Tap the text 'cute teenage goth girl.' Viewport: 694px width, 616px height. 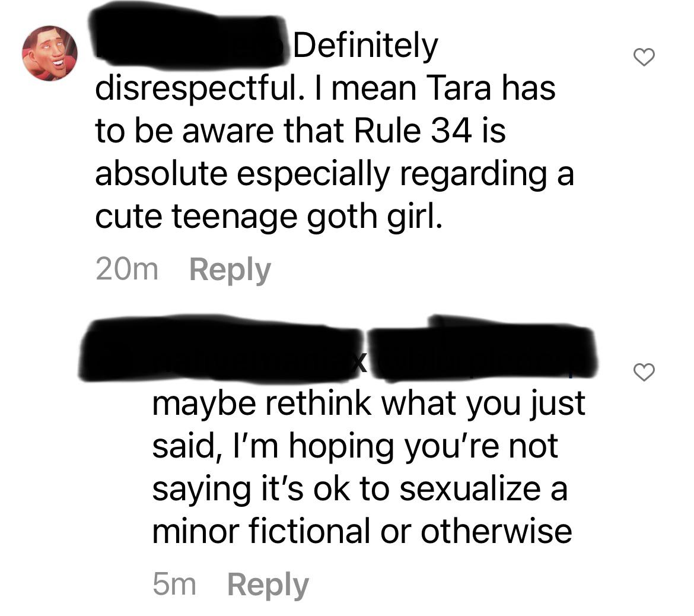point(269,217)
